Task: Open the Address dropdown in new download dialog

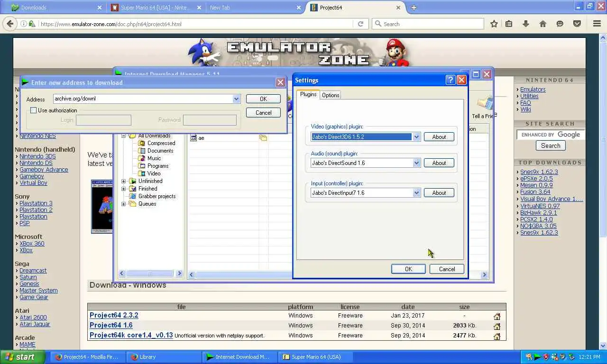Action: pos(236,99)
